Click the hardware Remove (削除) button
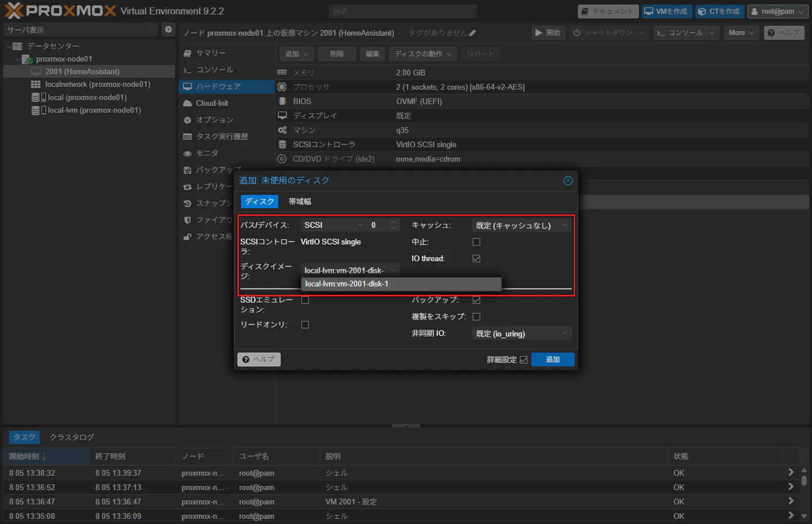The width and height of the screenshot is (812, 524). click(x=337, y=54)
